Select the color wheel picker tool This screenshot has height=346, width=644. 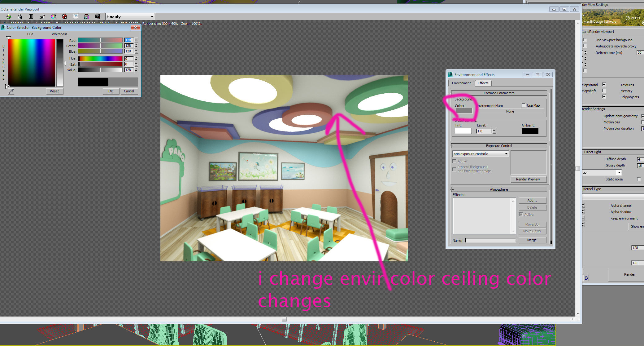pyautogui.click(x=53, y=16)
